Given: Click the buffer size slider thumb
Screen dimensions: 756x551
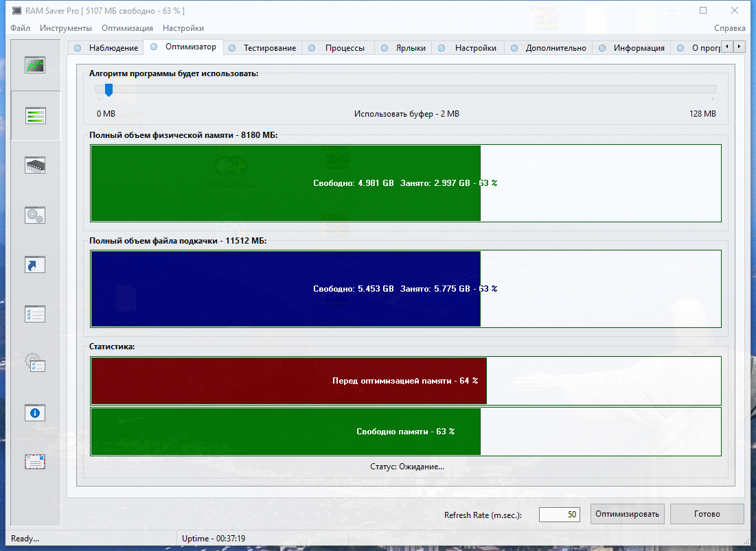Looking at the screenshot, I should tap(109, 90).
